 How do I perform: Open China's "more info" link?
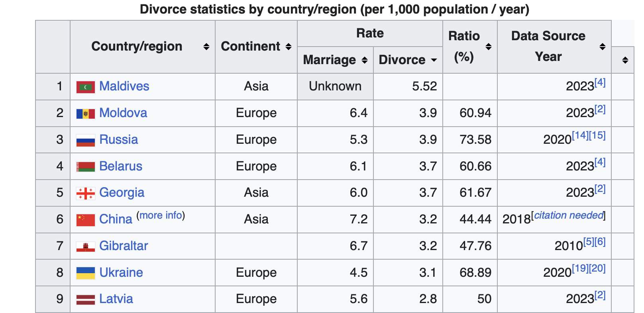pyautogui.click(x=161, y=215)
